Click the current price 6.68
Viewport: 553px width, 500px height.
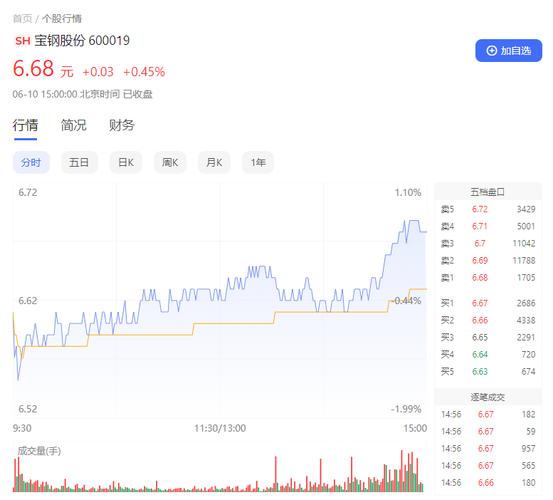click(34, 68)
